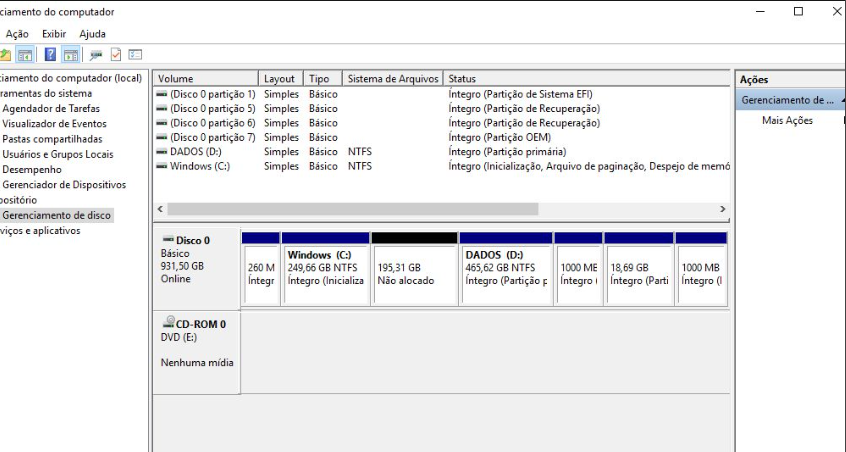Viewport: 846px width, 452px height.
Task: Select Usuários e Grupos Locais in tree
Action: (x=58, y=154)
